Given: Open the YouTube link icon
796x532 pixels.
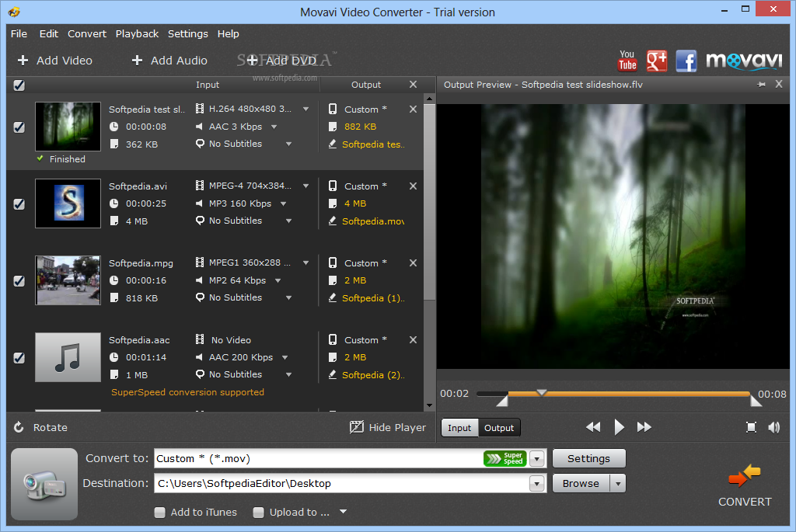Looking at the screenshot, I should (x=627, y=61).
